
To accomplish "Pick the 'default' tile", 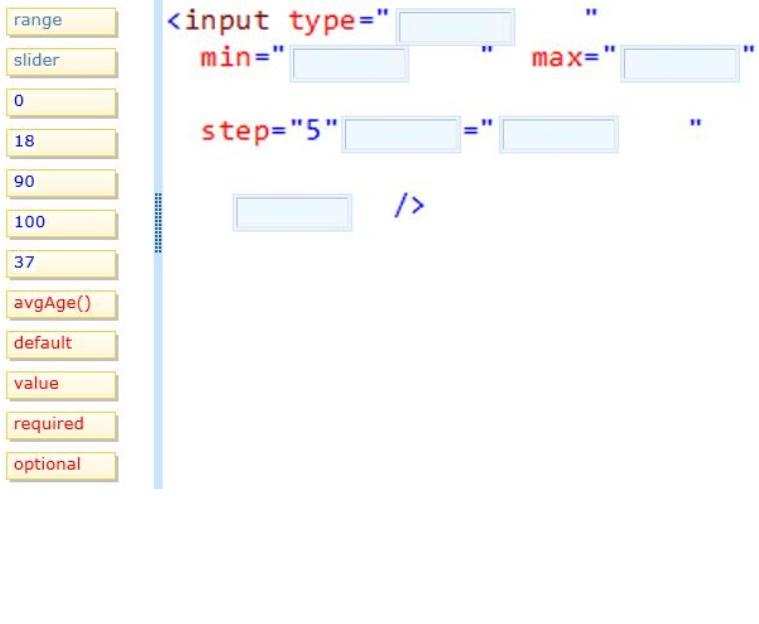I will tap(61, 345).
